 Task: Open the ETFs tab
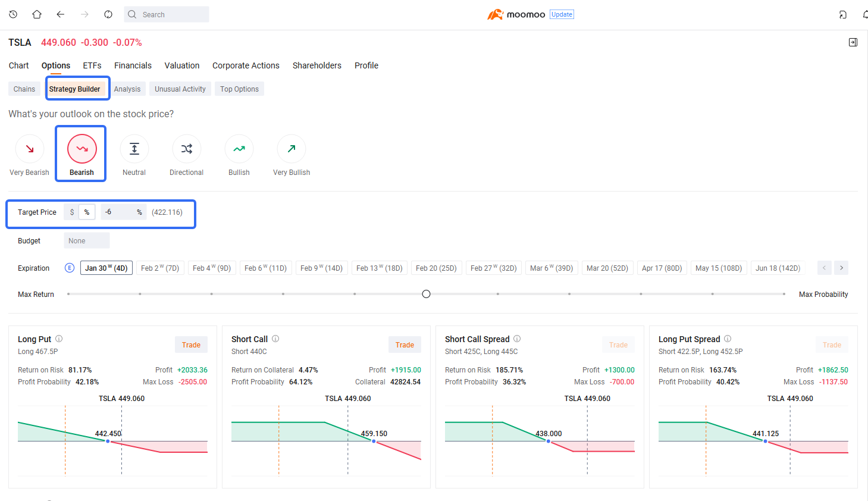[x=92, y=65]
